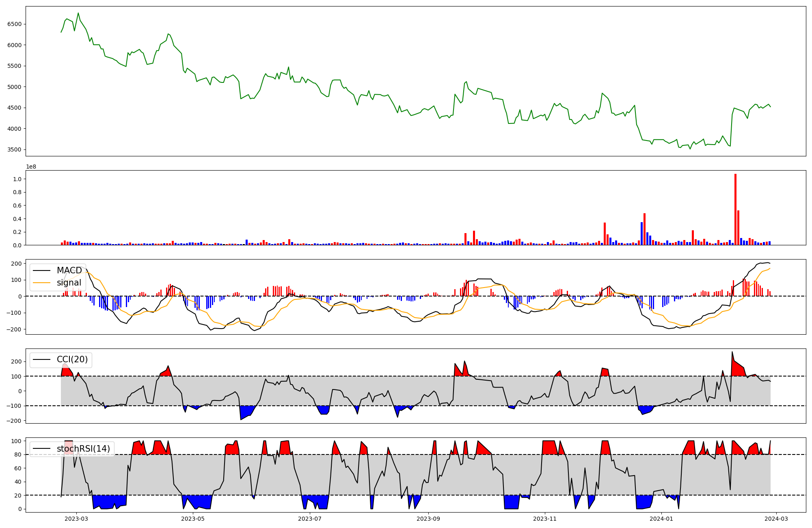Select the 2023-11 x-axis date label
Screen dimensions: 812x528
[x=544, y=519]
